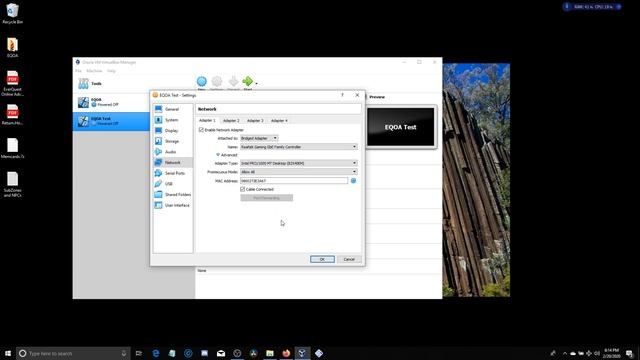Open the Help menu in VirtualBox Manager
This screenshot has width=640, height=360.
(111, 71)
